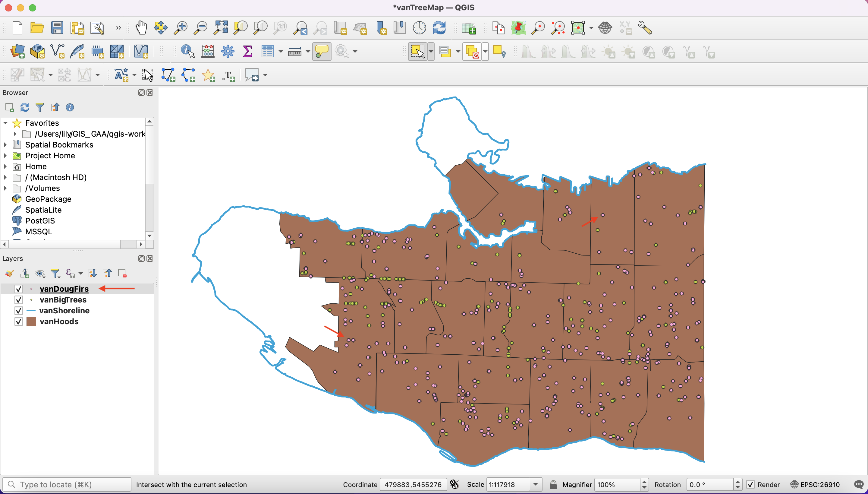Open the Statistical Summary sigma icon

[247, 52]
